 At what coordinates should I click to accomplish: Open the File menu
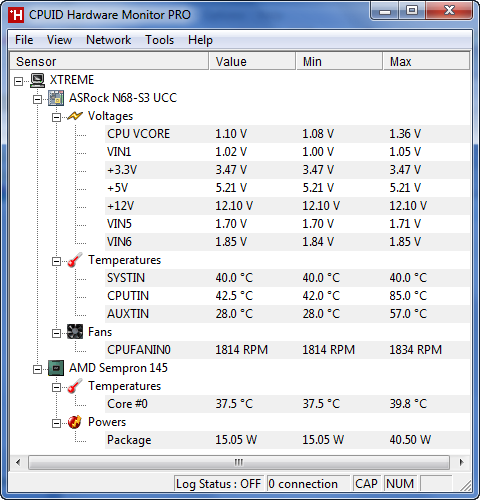click(x=24, y=40)
